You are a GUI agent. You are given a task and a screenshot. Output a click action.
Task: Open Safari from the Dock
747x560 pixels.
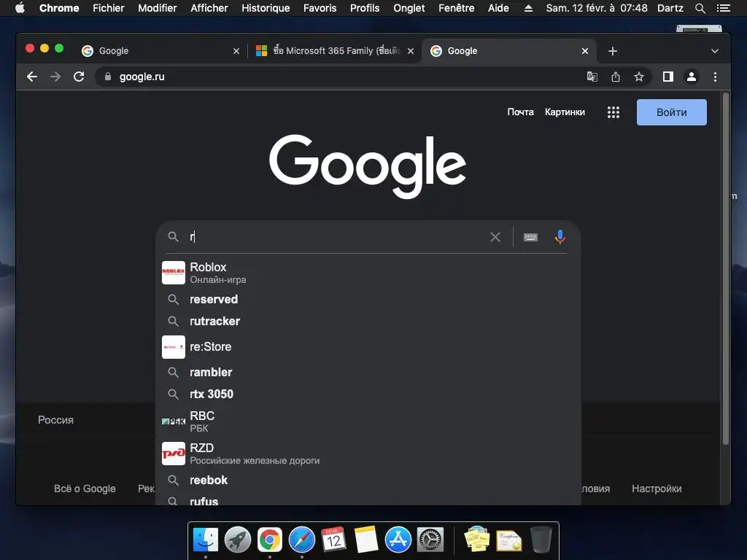tap(301, 540)
